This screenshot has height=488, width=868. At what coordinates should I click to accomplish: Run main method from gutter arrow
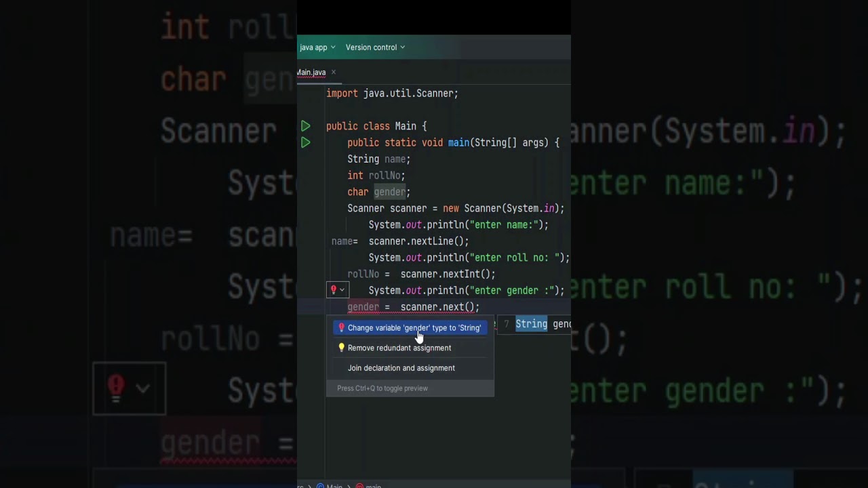tap(306, 142)
